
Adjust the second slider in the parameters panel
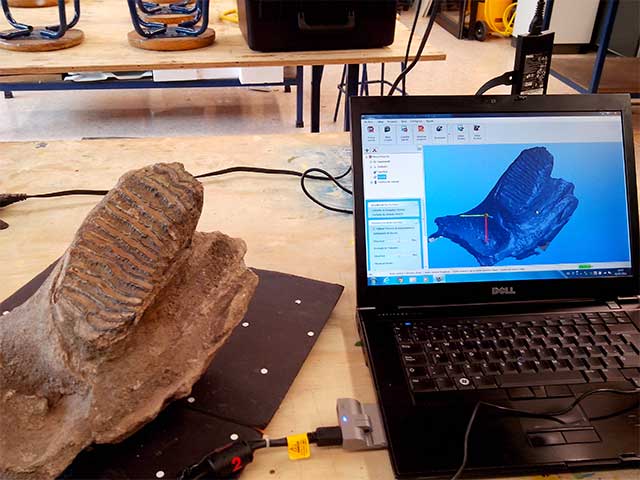[x=398, y=256]
